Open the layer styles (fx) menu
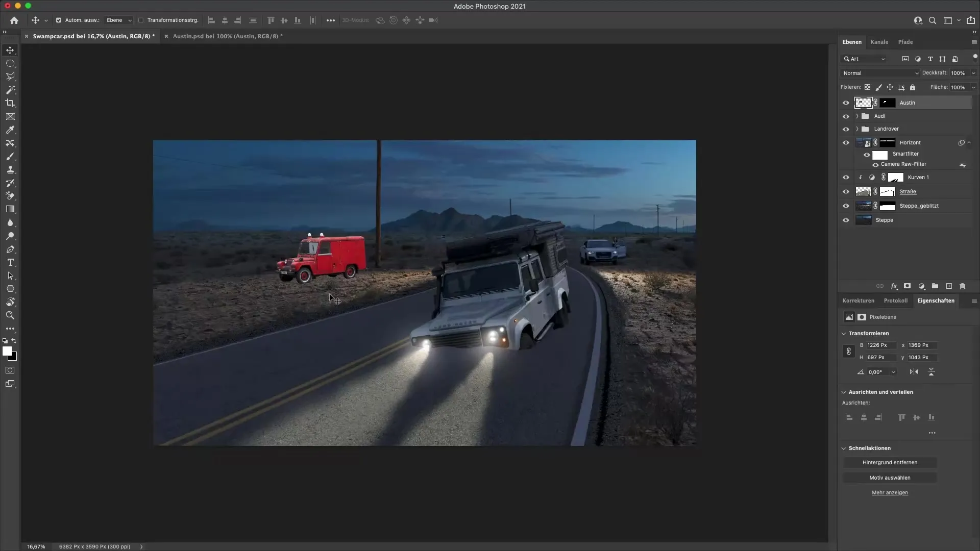 tap(894, 286)
